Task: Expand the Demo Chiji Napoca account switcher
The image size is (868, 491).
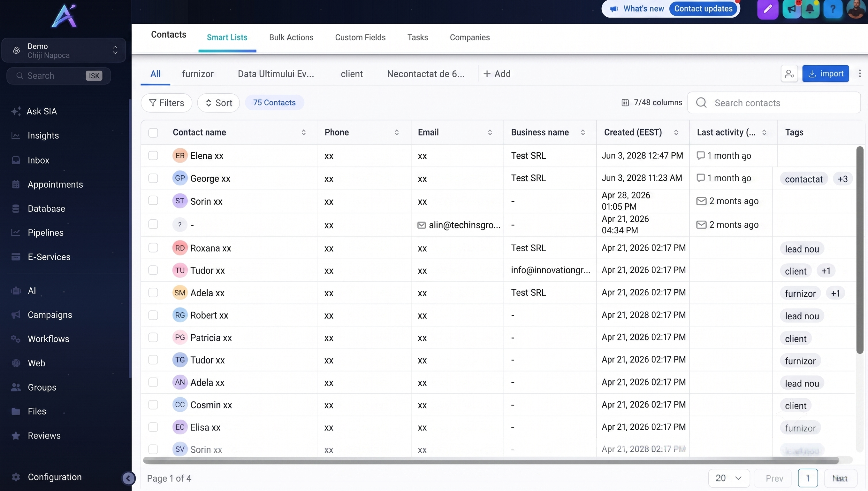Action: pyautogui.click(x=64, y=50)
